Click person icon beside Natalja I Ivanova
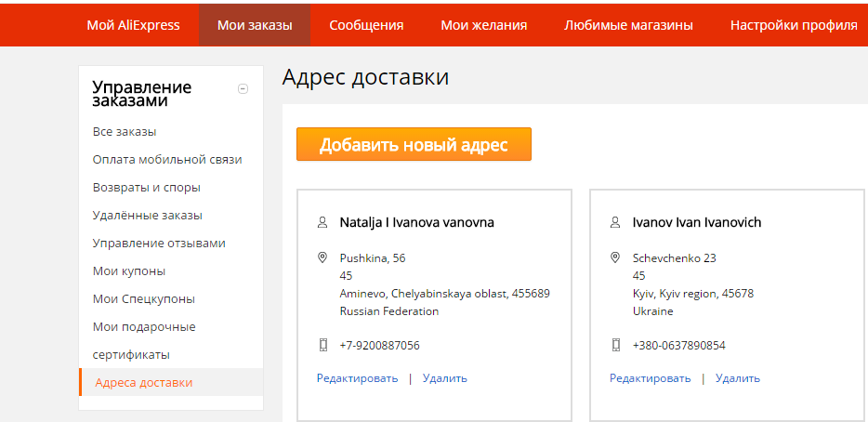Screen dimensions: 868x422 pos(323,223)
